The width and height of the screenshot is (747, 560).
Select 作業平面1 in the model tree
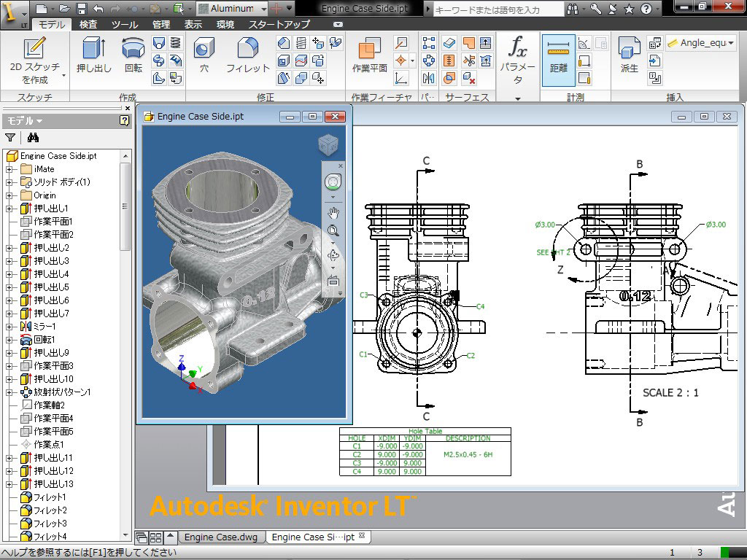(x=53, y=222)
